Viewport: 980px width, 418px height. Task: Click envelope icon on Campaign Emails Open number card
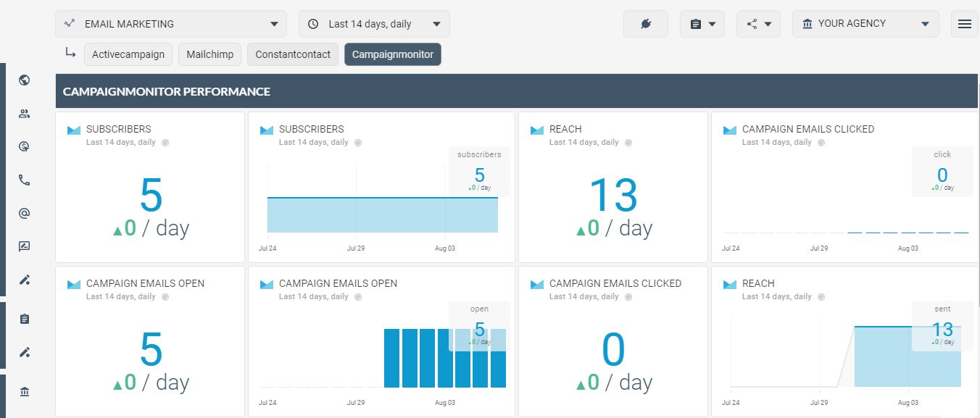coord(74,285)
